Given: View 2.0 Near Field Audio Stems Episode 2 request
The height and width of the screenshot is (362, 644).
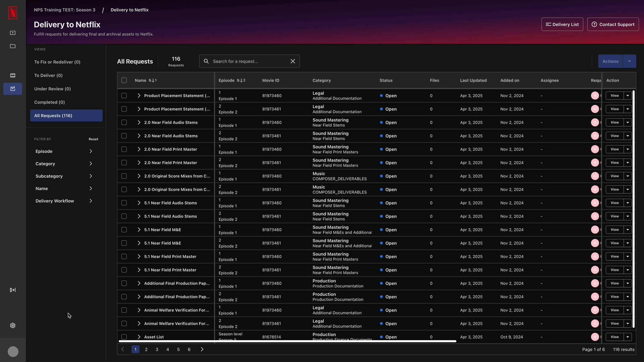Looking at the screenshot, I should (x=614, y=136).
